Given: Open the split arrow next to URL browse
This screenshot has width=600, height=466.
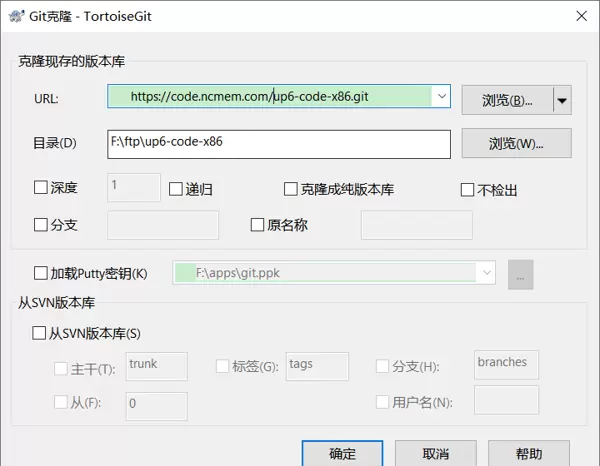Looking at the screenshot, I should pos(562,100).
